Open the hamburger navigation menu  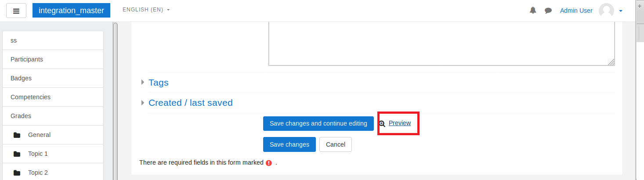(16, 11)
